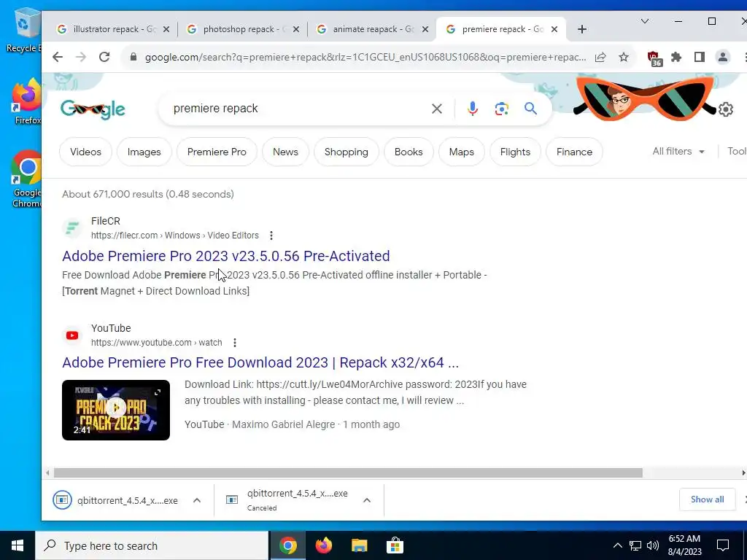Select the Premiere Pro filter chip

pos(217,152)
